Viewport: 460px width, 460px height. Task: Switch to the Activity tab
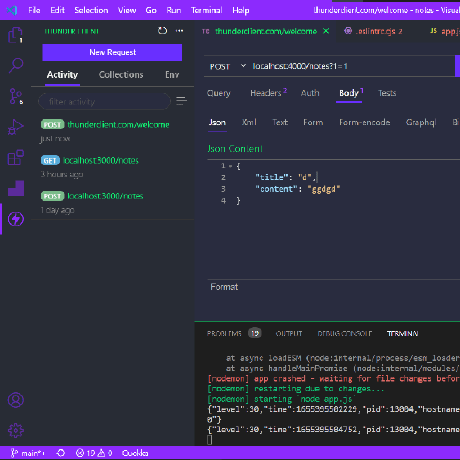pyautogui.click(x=62, y=75)
